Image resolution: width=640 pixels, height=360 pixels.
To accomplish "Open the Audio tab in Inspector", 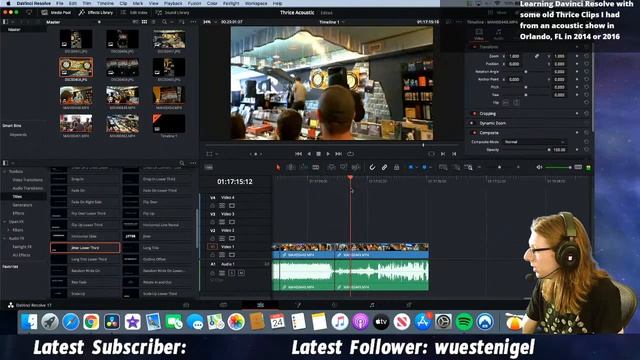I will click(498, 34).
